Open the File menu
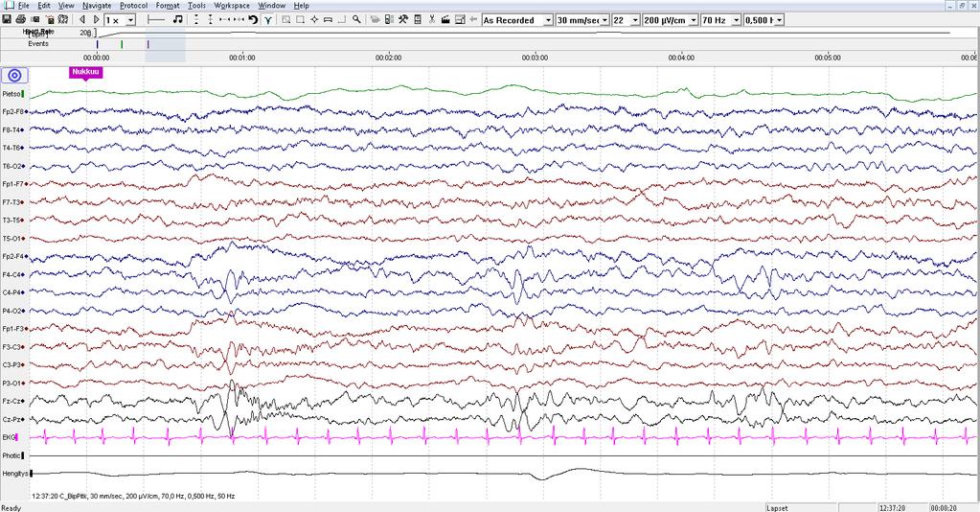The image size is (980, 512). coord(24,6)
